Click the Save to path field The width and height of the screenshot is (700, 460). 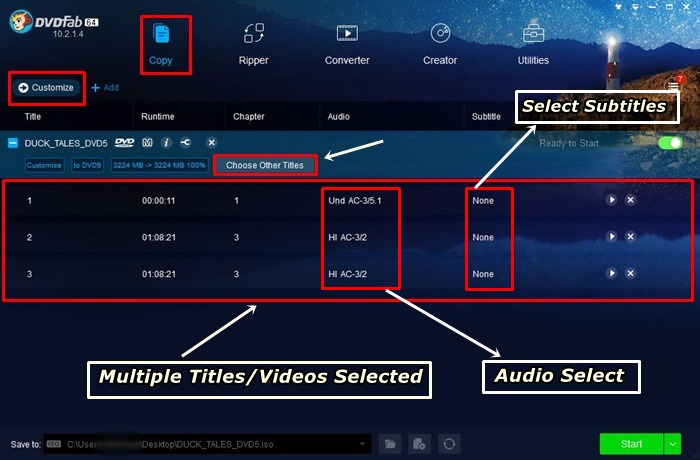click(x=207, y=444)
